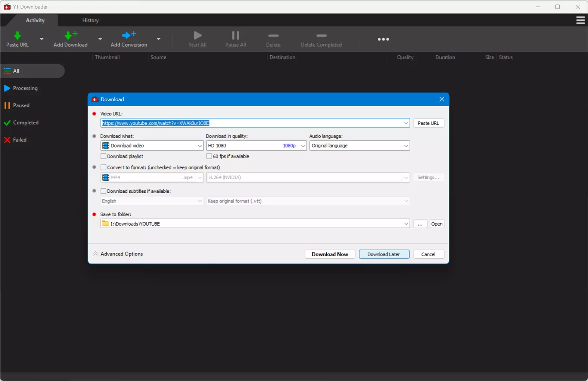Click the Add Conversion toolbar icon

tap(129, 35)
